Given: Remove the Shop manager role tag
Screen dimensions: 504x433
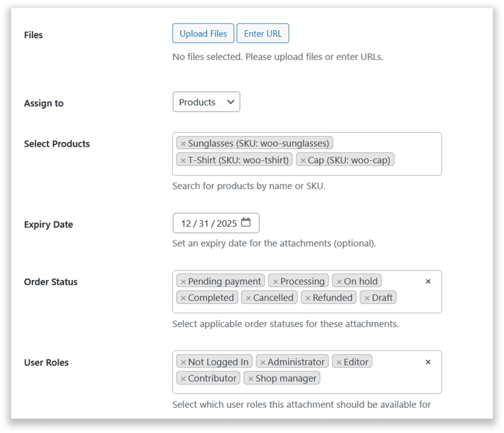Looking at the screenshot, I should coord(251,379).
